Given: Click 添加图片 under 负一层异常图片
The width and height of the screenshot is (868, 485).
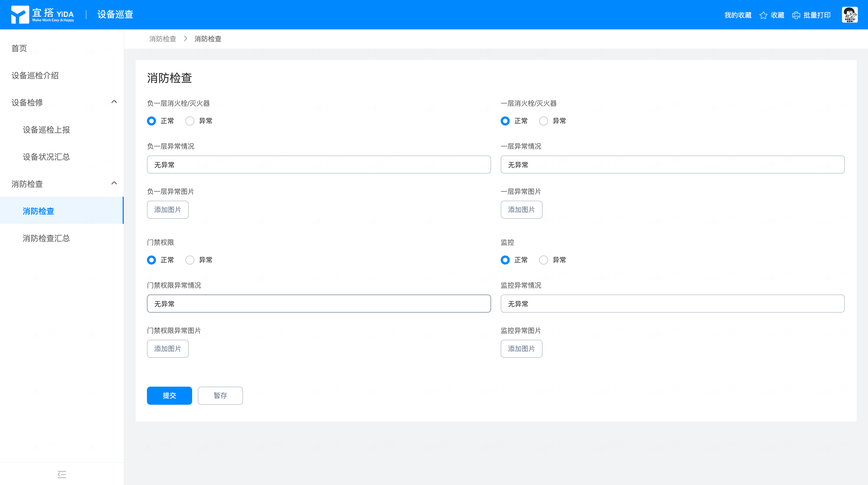Looking at the screenshot, I should coord(168,210).
